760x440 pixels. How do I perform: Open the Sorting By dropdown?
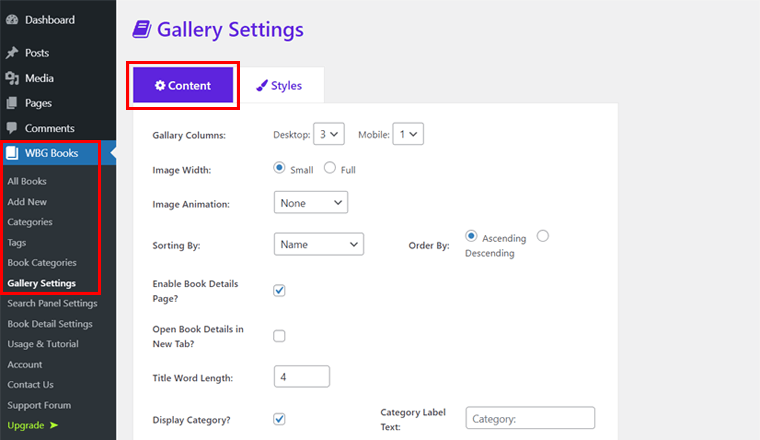318,244
